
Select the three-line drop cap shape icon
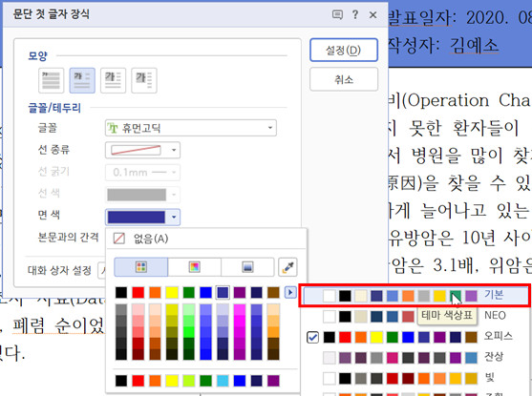(x=113, y=81)
